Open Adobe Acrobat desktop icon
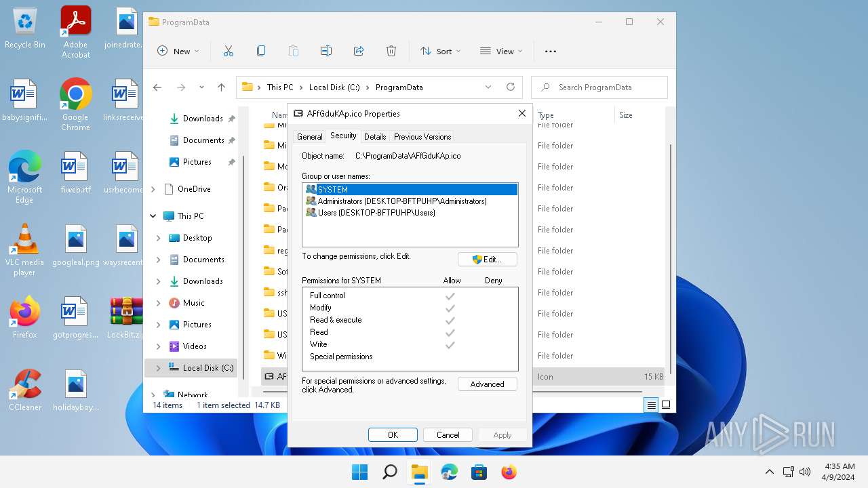This screenshot has height=488, width=868. pyautogui.click(x=75, y=32)
